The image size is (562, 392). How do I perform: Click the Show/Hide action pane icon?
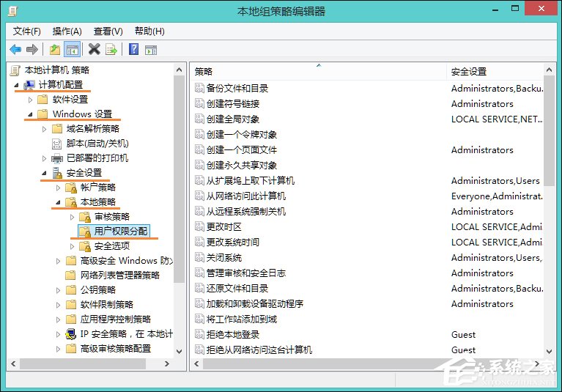tap(151, 50)
